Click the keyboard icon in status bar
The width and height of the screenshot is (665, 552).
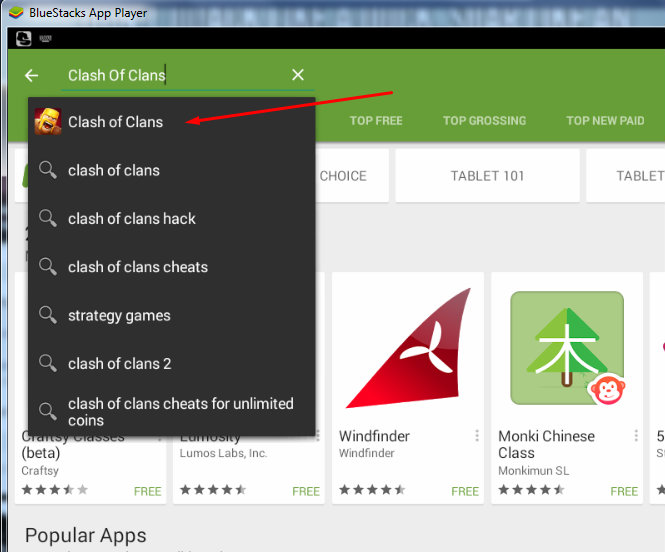[x=45, y=39]
